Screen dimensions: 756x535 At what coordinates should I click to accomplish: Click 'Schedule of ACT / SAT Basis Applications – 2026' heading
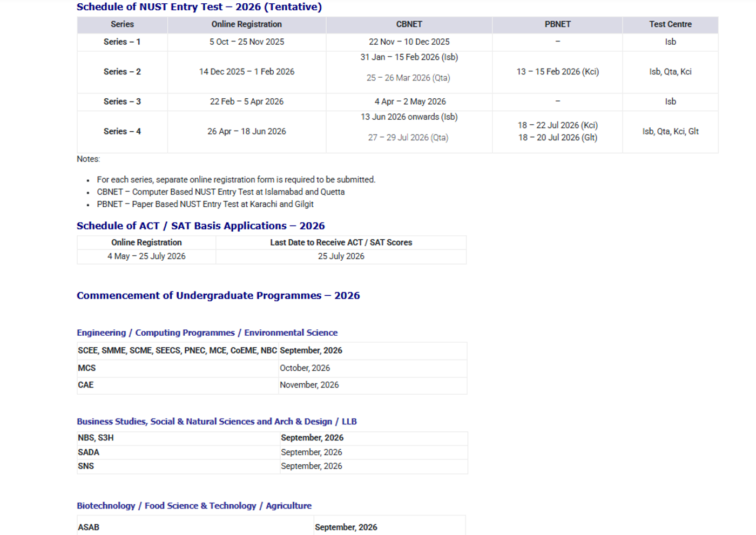[201, 226]
